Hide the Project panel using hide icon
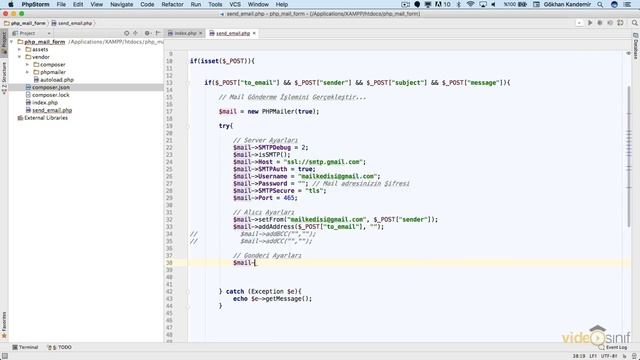The width and height of the screenshot is (640, 360). pyautogui.click(x=158, y=33)
